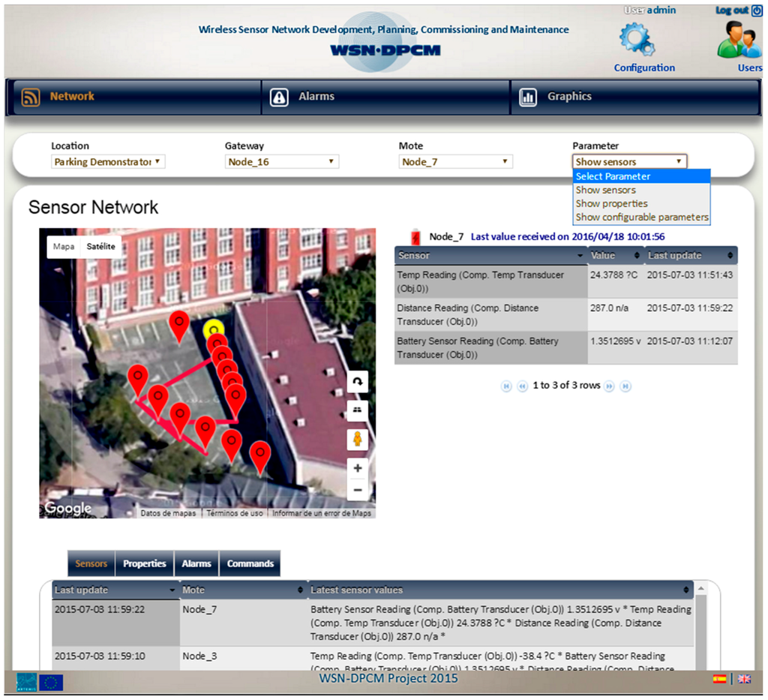Choose Show configurable parameters option
Viewport: 768px width, 700px height.
pos(641,218)
